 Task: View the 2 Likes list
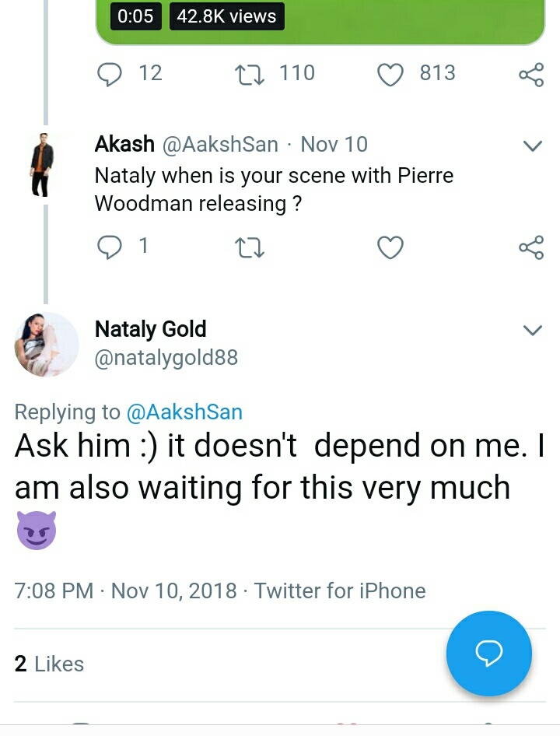[x=49, y=664]
